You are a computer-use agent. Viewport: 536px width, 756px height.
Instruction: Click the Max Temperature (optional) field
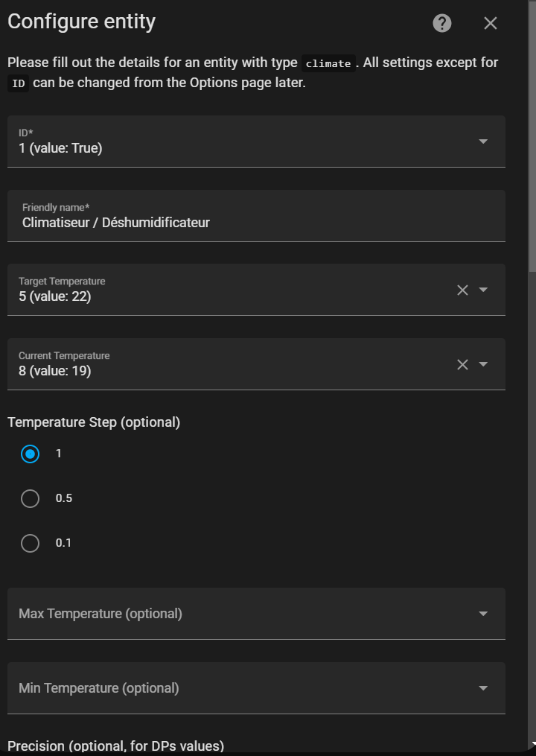(x=223, y=614)
